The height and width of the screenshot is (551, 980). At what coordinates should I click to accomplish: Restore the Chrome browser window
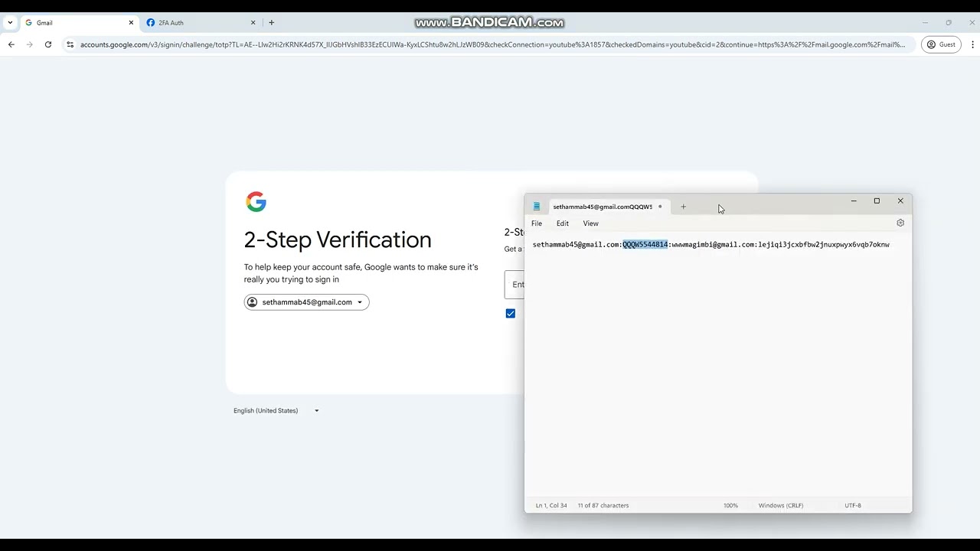(x=949, y=23)
